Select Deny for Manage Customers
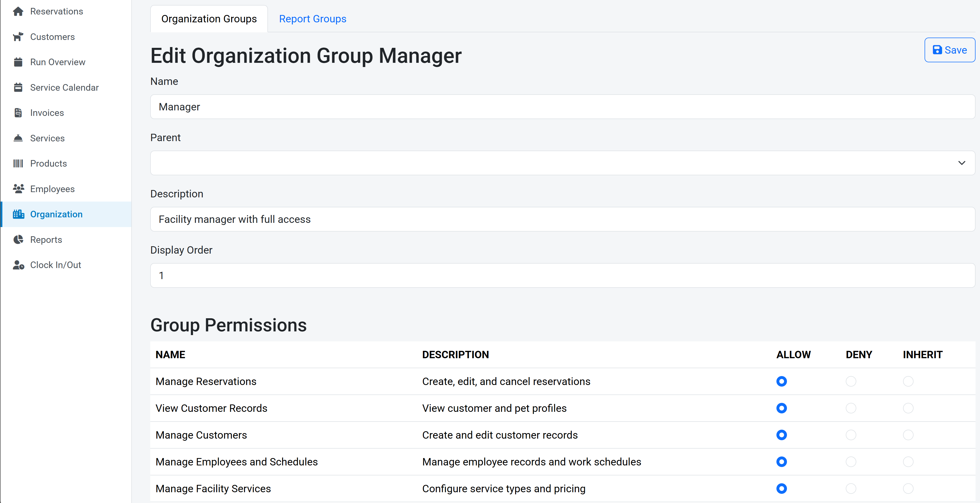The width and height of the screenshot is (980, 503). (x=851, y=435)
